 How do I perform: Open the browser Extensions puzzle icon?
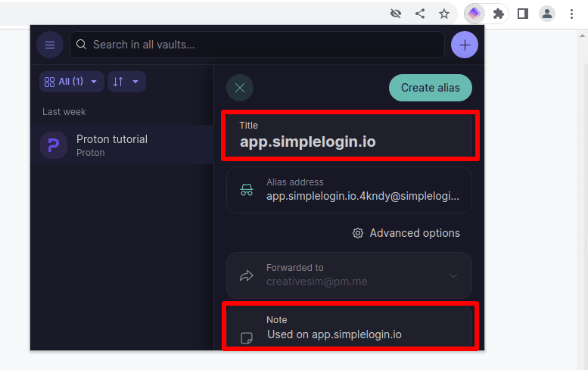[499, 14]
